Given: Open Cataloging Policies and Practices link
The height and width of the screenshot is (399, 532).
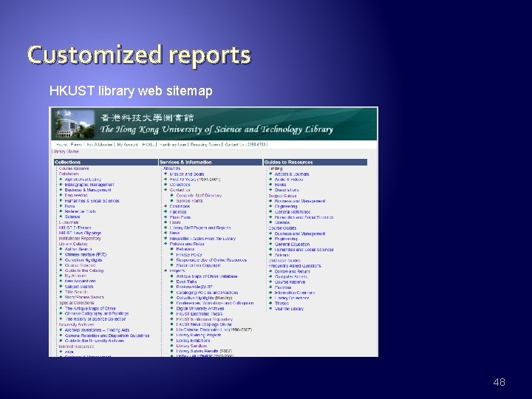Looking at the screenshot, I should [x=207, y=293].
